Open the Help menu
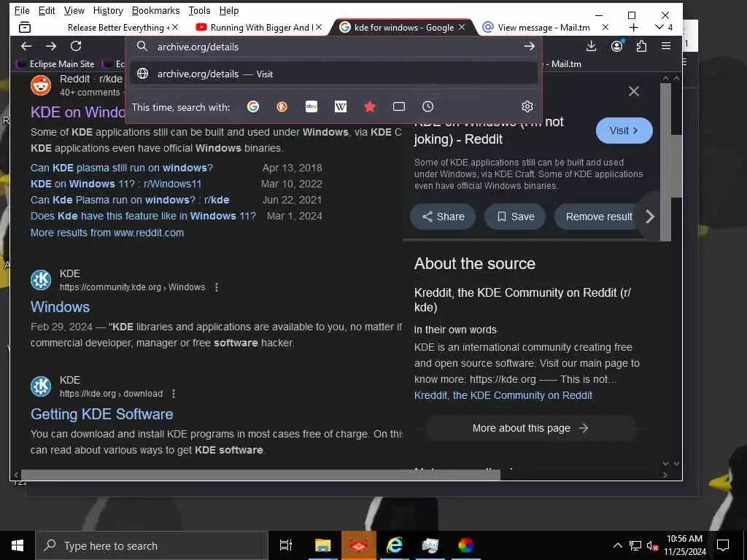 pos(229,10)
